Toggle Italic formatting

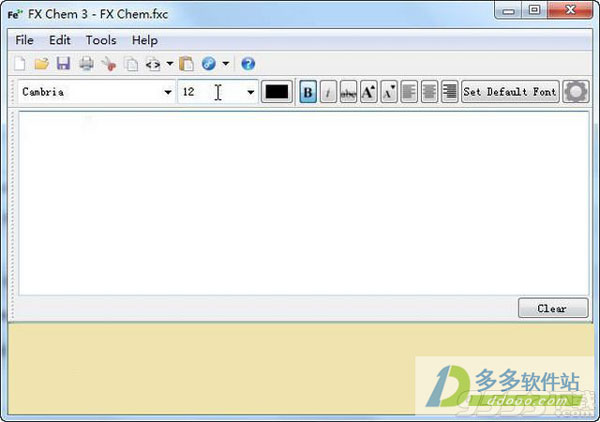pos(328,92)
